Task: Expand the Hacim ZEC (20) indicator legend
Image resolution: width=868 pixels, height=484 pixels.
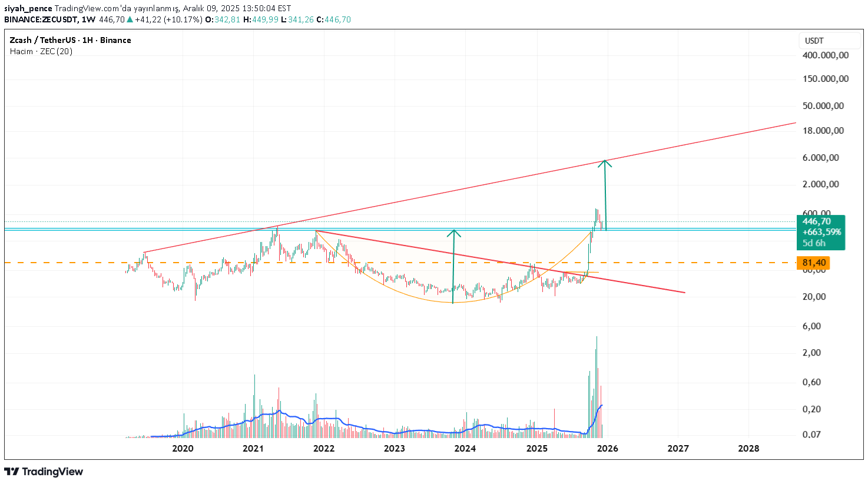Action: point(41,51)
